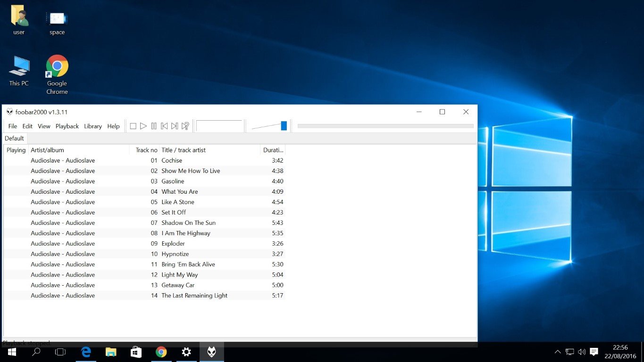Sort by Artist/album column header

79,150
